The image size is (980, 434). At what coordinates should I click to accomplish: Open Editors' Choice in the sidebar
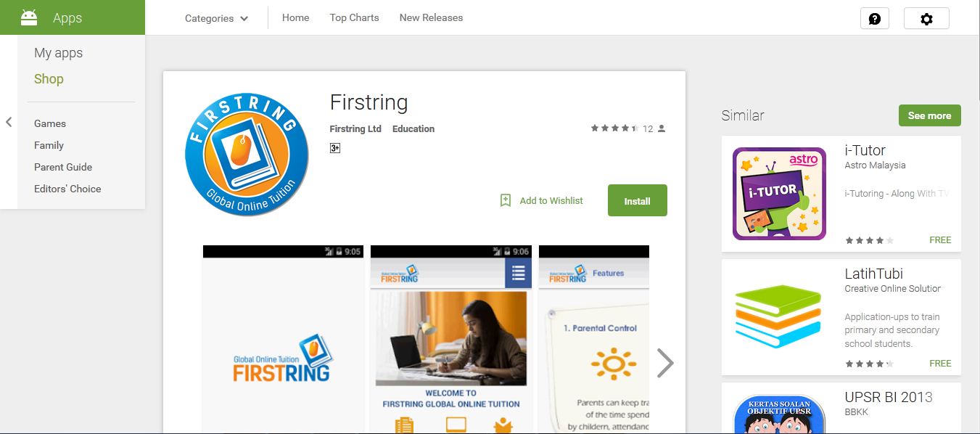pyautogui.click(x=67, y=189)
